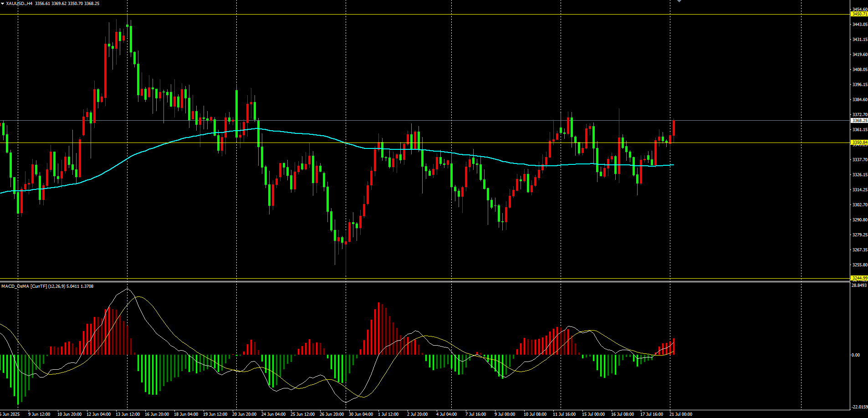The width and height of the screenshot is (868, 418).
Task: Click the 3326.15 price scale value
Action: point(860,175)
